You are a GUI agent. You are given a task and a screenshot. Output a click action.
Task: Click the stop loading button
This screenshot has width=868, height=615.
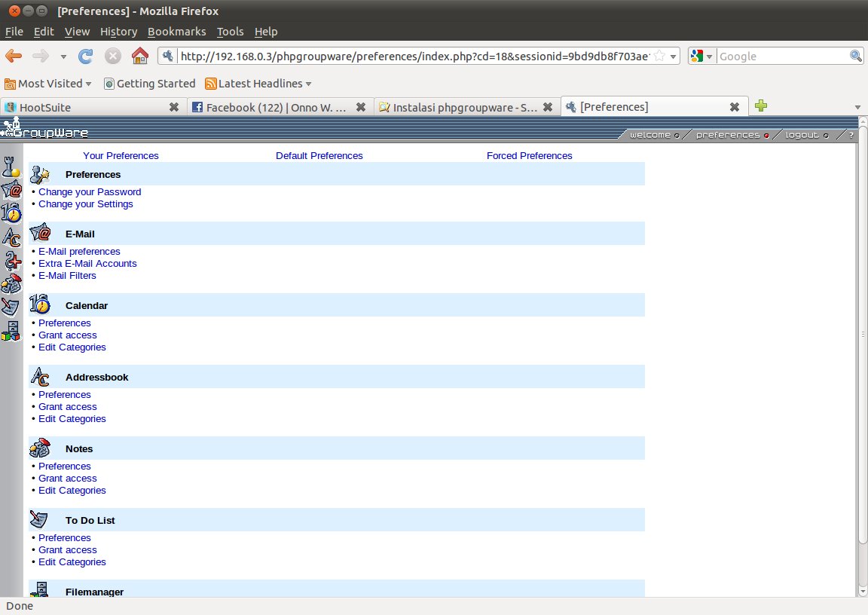tap(113, 56)
